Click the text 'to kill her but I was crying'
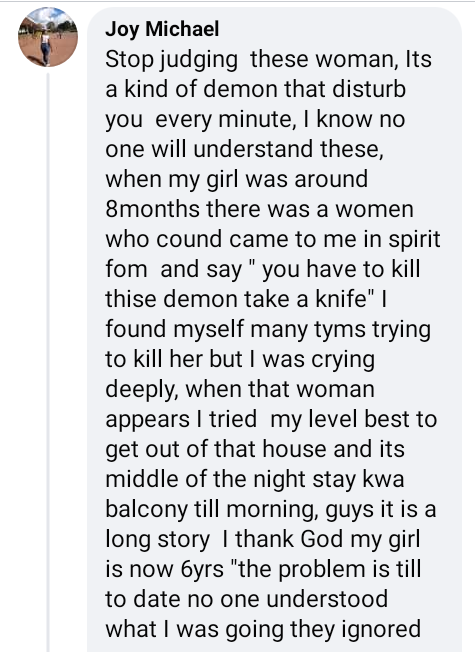Viewport: 475px width, 652px height. tap(240, 359)
